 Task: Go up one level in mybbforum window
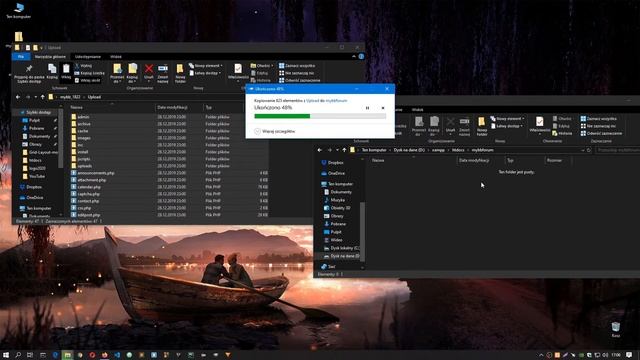pos(344,150)
